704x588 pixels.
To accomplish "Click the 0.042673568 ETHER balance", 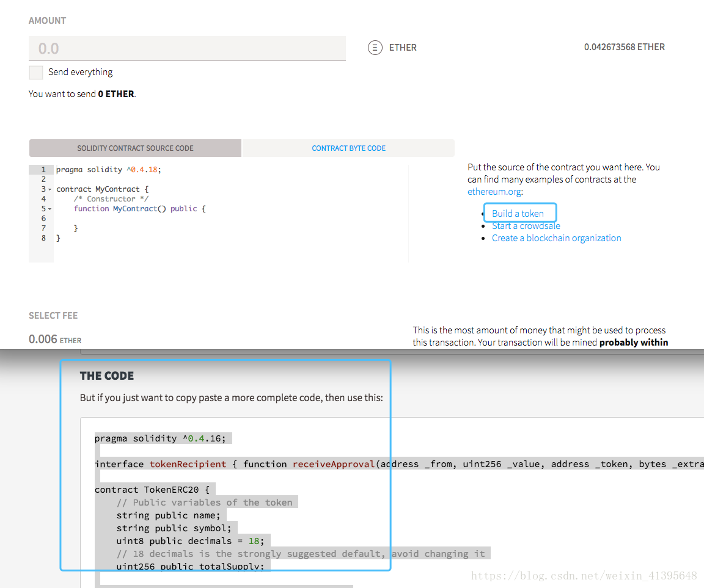I will pyautogui.click(x=624, y=47).
